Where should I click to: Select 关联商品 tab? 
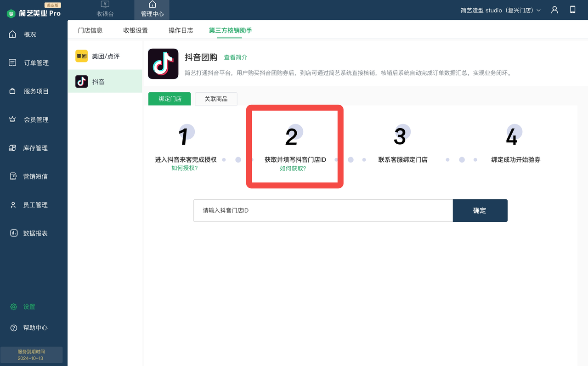pyautogui.click(x=216, y=99)
